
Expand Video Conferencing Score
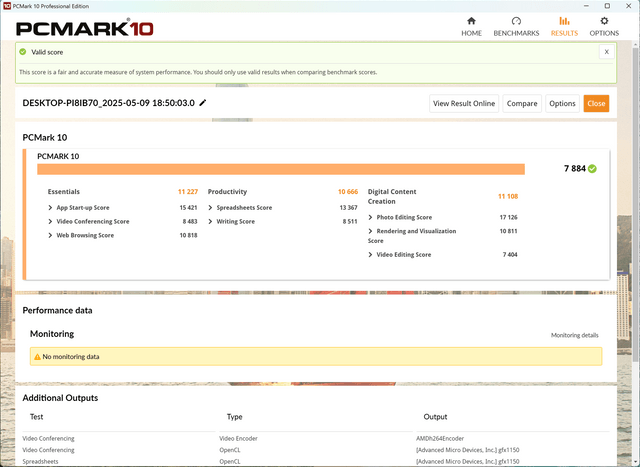click(x=50, y=222)
